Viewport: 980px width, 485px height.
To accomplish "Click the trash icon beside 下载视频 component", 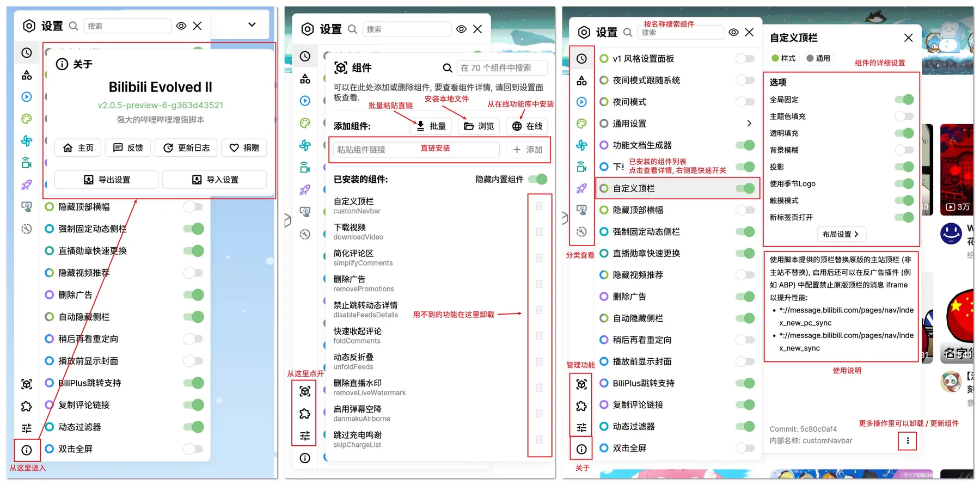I will pyautogui.click(x=539, y=232).
